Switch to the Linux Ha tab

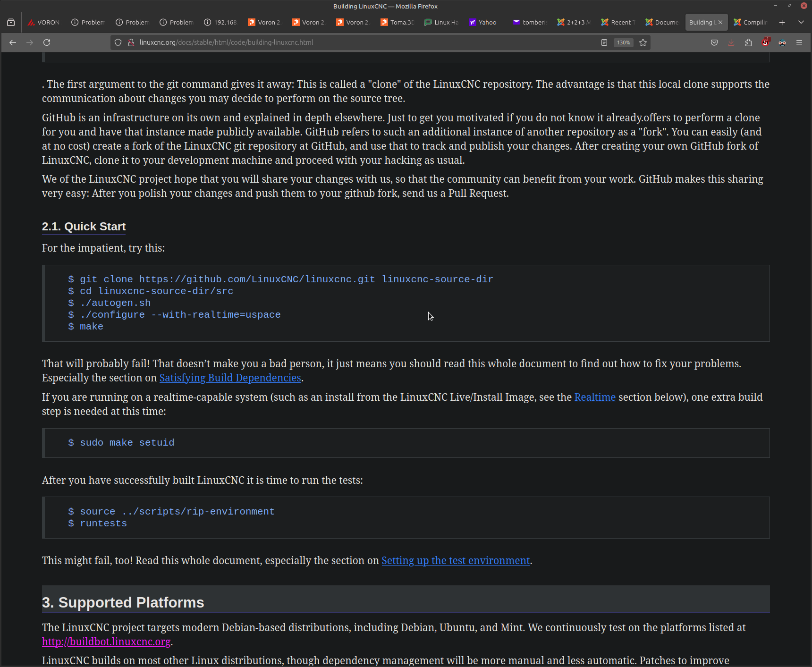click(x=441, y=22)
